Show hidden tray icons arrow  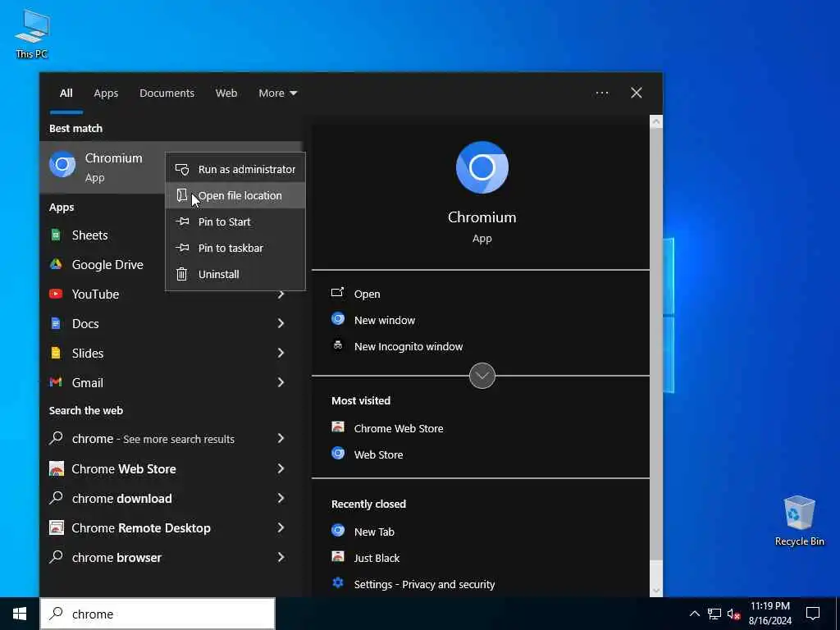pos(694,614)
